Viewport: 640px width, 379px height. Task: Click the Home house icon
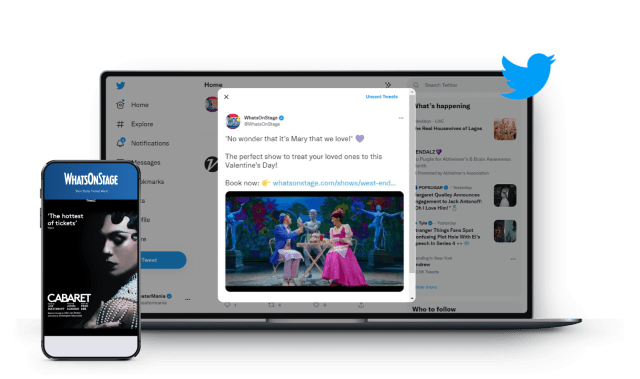pyautogui.click(x=120, y=105)
